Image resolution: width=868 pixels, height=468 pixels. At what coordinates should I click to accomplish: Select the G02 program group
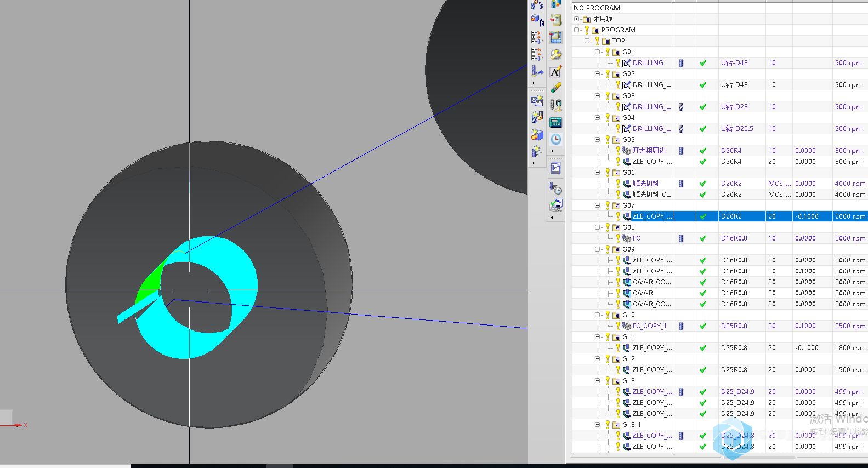[628, 74]
